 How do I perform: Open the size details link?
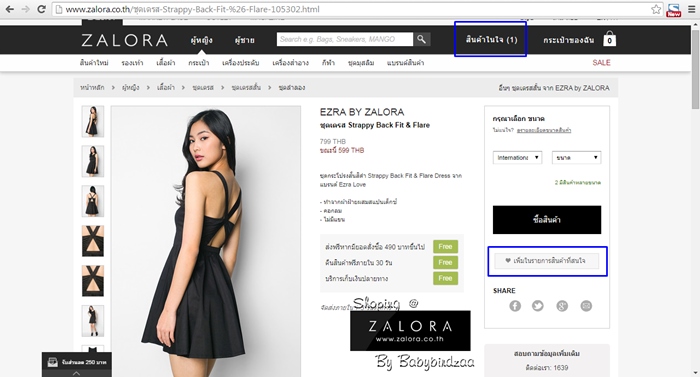544,130
